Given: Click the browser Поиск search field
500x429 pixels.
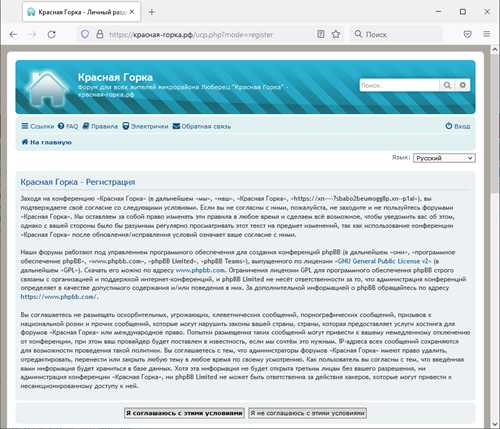Looking at the screenshot, I should (x=397, y=34).
